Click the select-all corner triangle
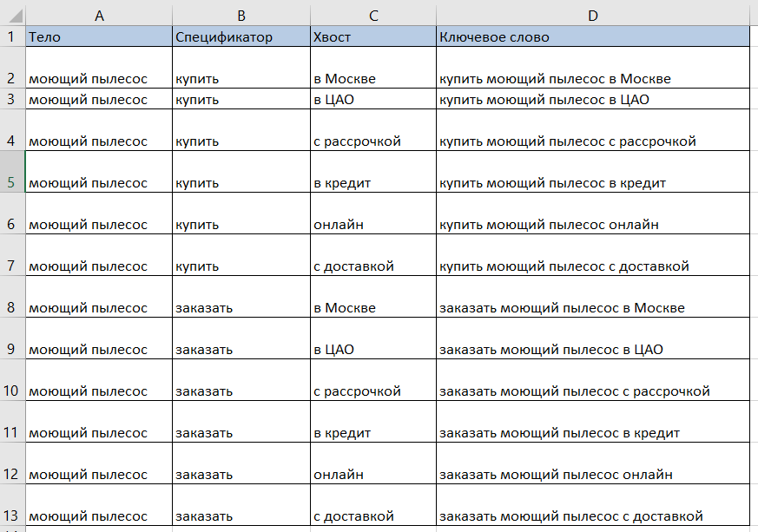 coord(15,16)
